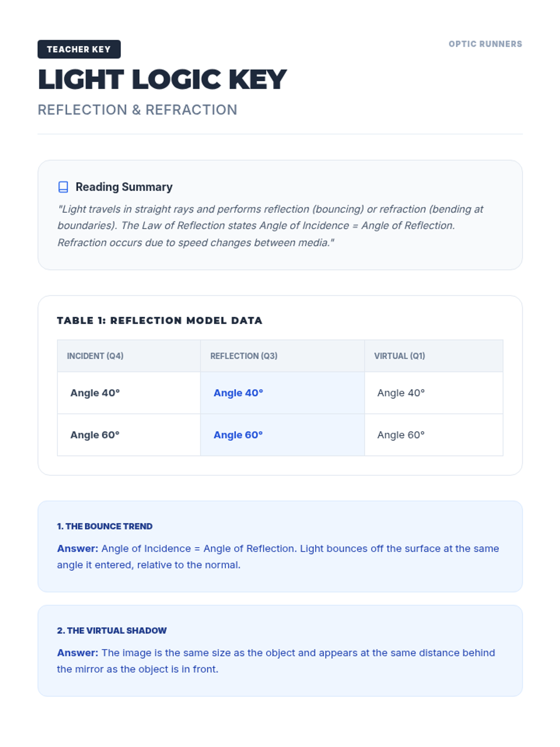This screenshot has width=560, height=747.
Task: Select the INCIDENT (Q4) column header
Action: pos(129,356)
